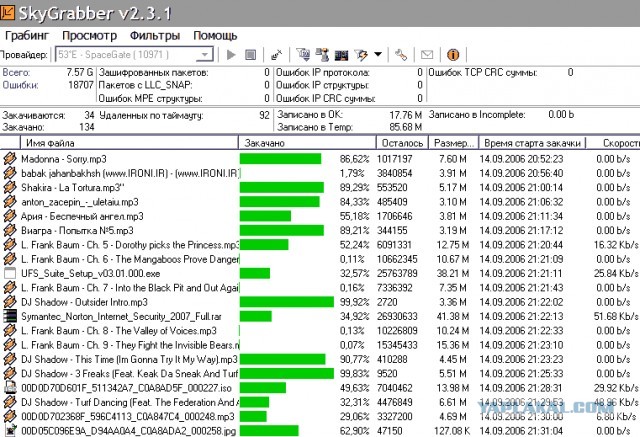Screen dimensions: 640x437
Task: Click the funnel with lightning icon
Action: click(x=361, y=55)
